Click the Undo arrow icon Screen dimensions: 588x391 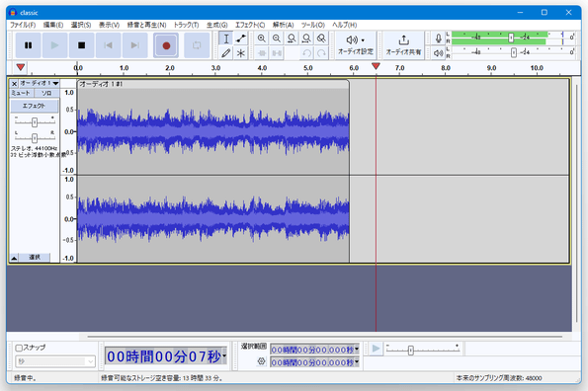click(306, 52)
